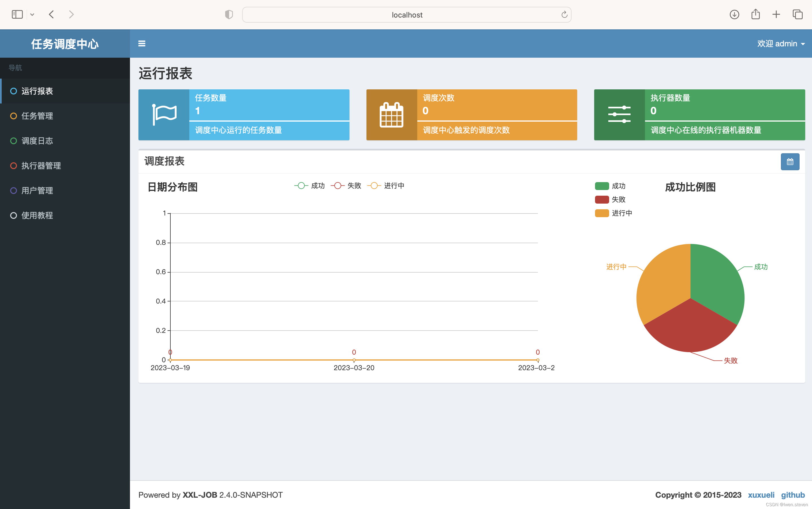
Task: Open the date range calendar button in 调度报表
Action: pos(790,161)
